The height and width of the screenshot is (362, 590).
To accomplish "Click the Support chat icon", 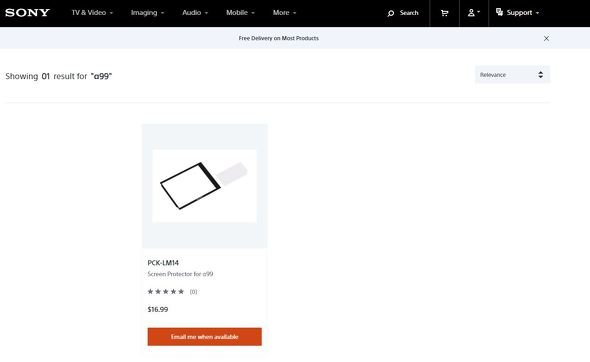I will pyautogui.click(x=499, y=12).
